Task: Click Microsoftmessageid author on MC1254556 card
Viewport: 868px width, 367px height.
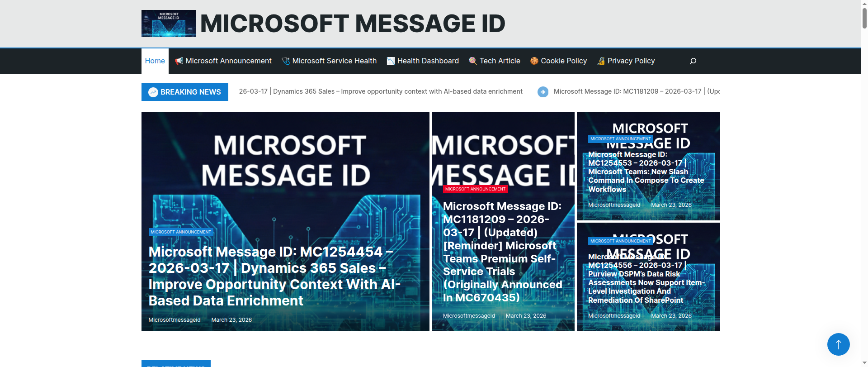Action: pos(614,316)
